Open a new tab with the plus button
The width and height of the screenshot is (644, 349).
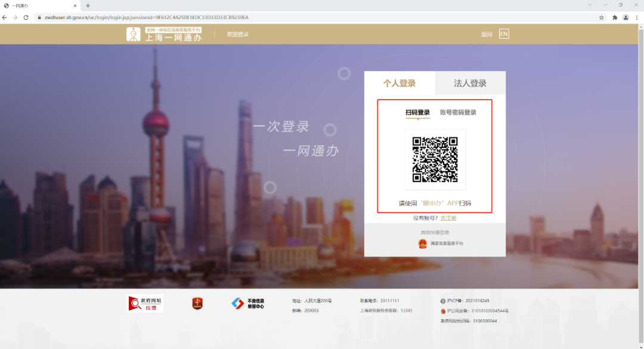click(87, 5)
